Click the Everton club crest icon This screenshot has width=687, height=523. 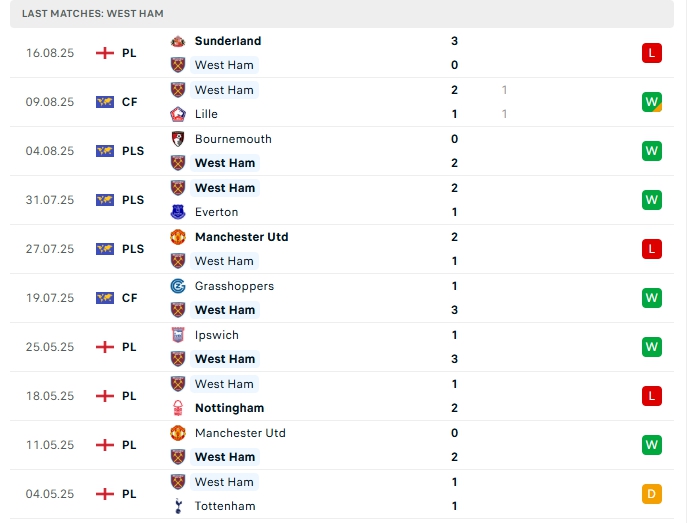[x=178, y=212]
